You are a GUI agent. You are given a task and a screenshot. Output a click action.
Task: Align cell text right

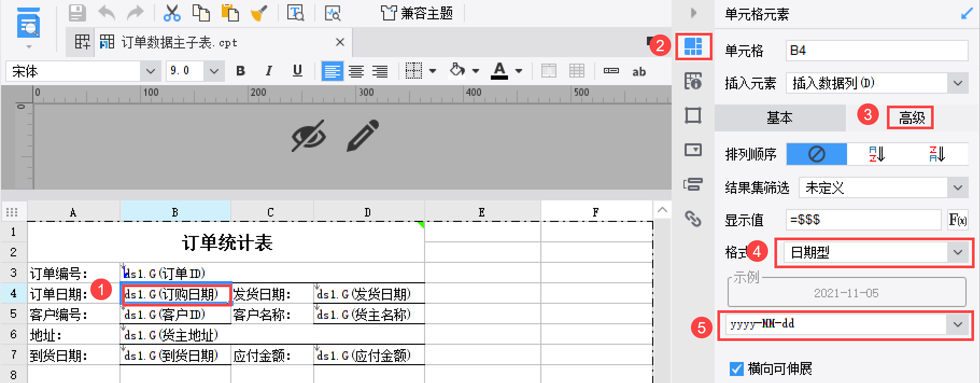coord(380,71)
